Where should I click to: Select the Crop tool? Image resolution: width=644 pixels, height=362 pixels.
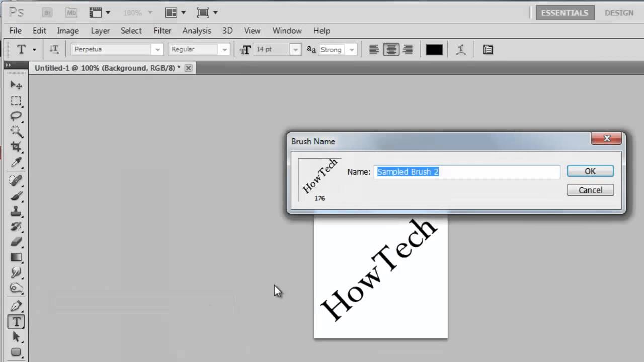(x=16, y=147)
